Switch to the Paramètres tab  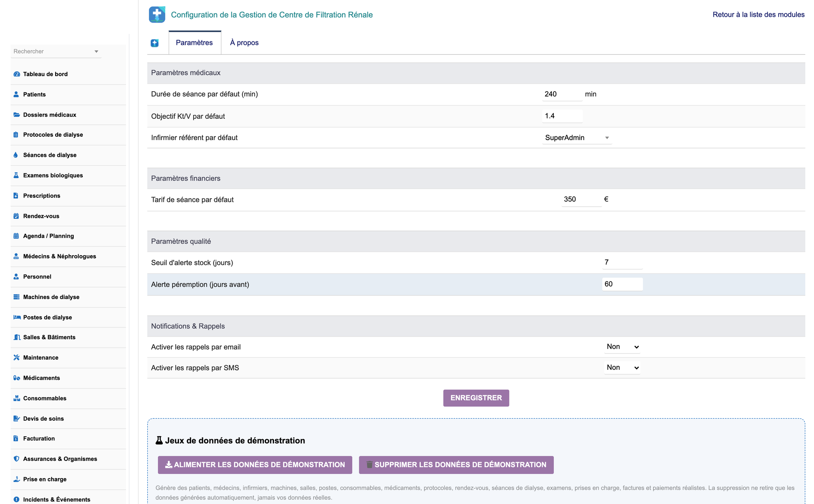point(195,43)
